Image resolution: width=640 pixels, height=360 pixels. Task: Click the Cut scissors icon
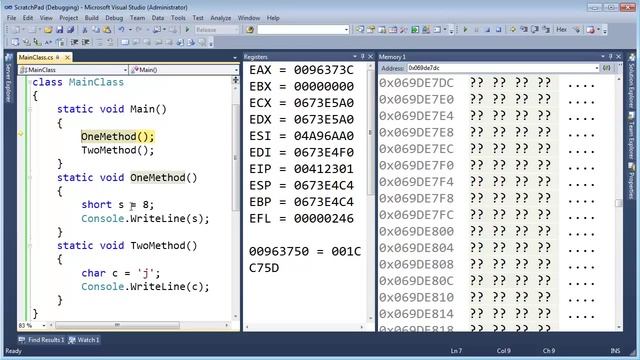[85, 29]
